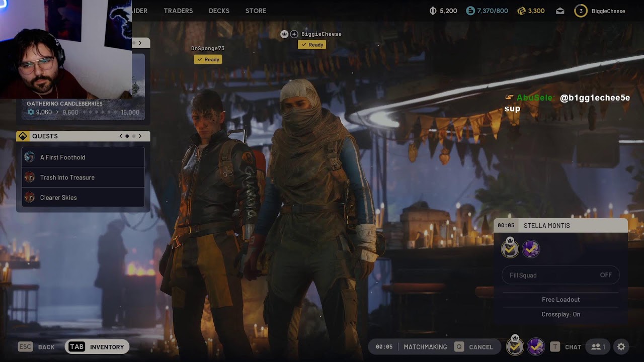Open the Decks tab

pyautogui.click(x=219, y=11)
